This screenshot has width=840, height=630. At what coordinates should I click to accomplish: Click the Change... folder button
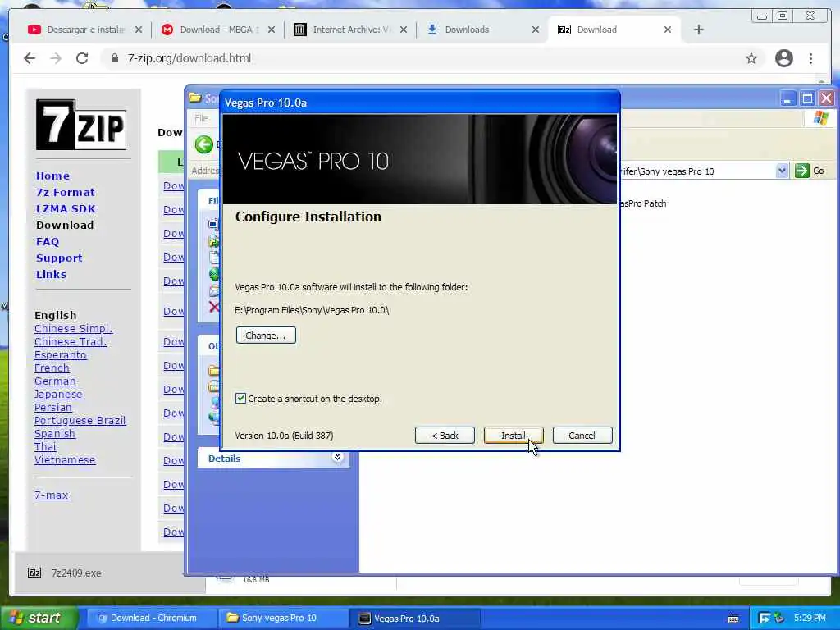[266, 336]
